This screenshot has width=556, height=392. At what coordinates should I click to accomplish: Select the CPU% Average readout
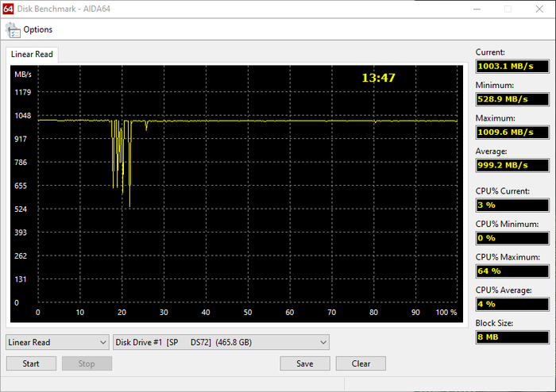coord(512,304)
